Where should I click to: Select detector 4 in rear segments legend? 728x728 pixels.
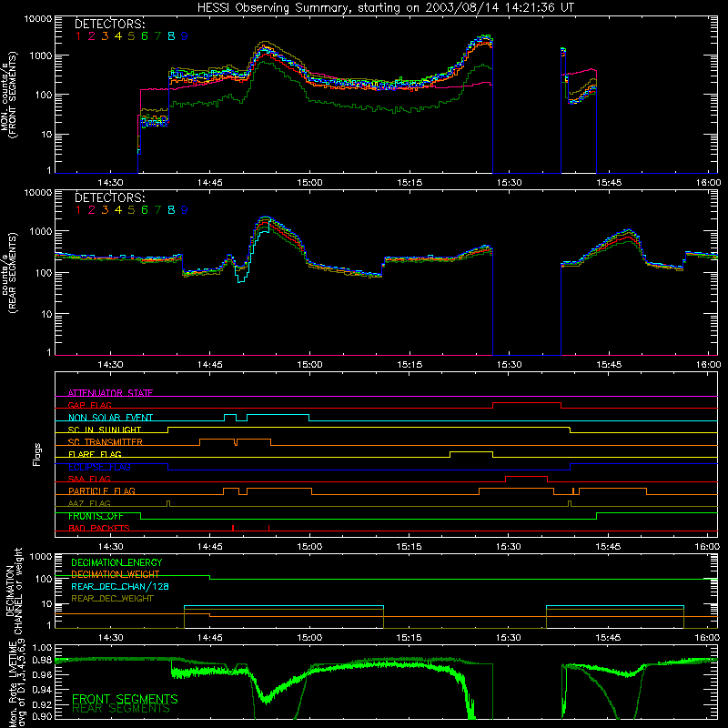[x=118, y=210]
